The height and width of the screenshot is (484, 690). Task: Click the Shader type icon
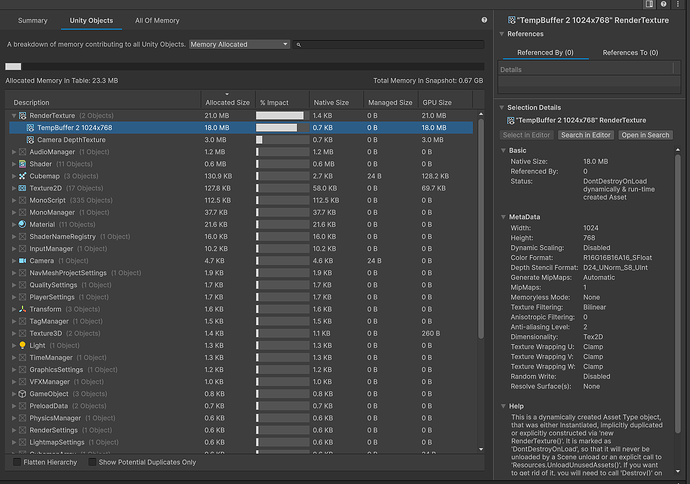point(21,164)
